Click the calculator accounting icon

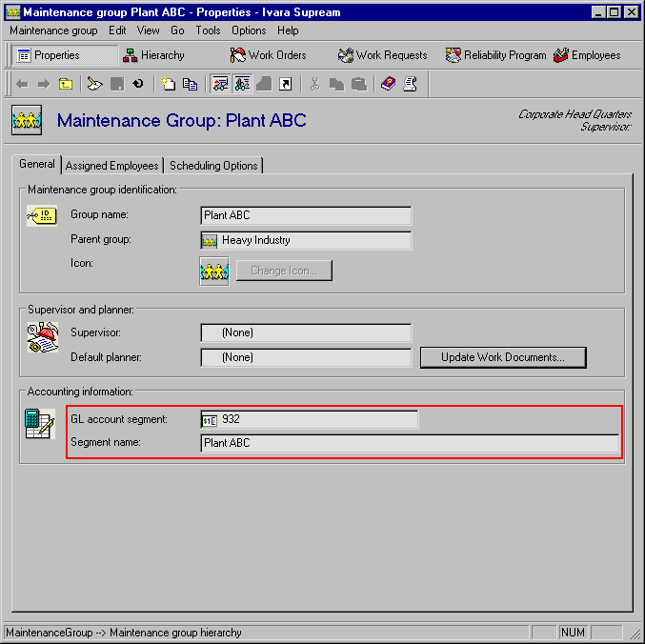point(40,424)
